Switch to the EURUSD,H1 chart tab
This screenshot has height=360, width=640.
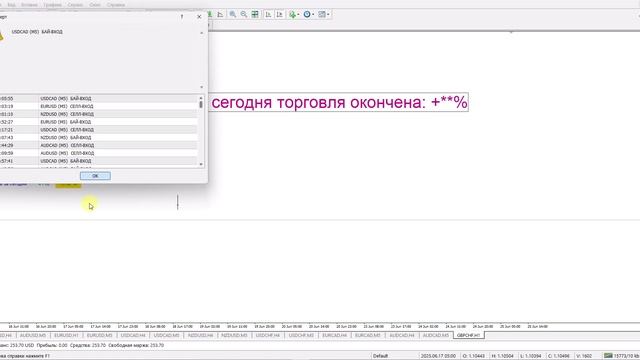click(x=66, y=336)
